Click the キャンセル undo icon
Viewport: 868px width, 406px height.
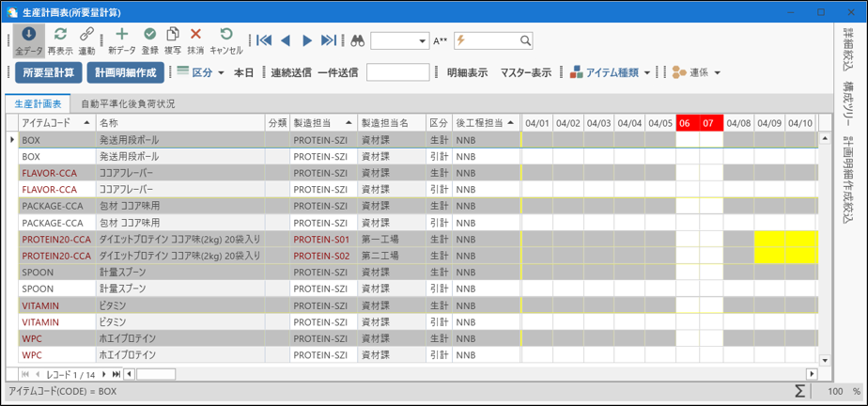coord(225,35)
